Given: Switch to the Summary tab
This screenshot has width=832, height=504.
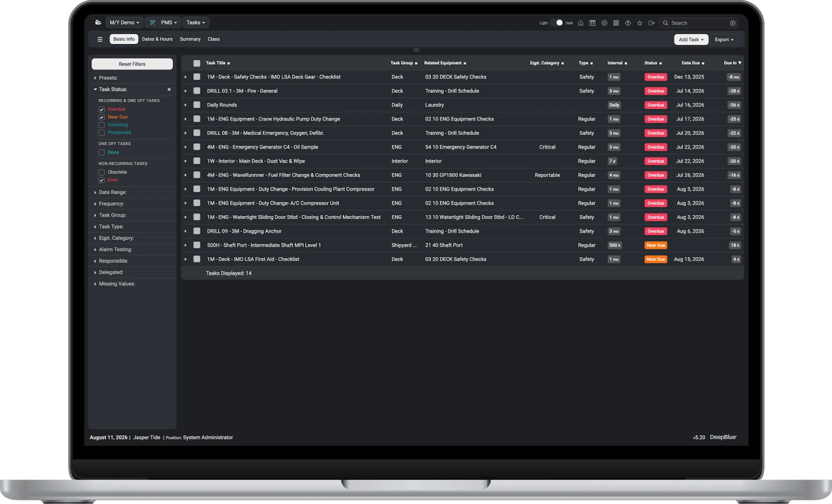Looking at the screenshot, I should point(190,39).
